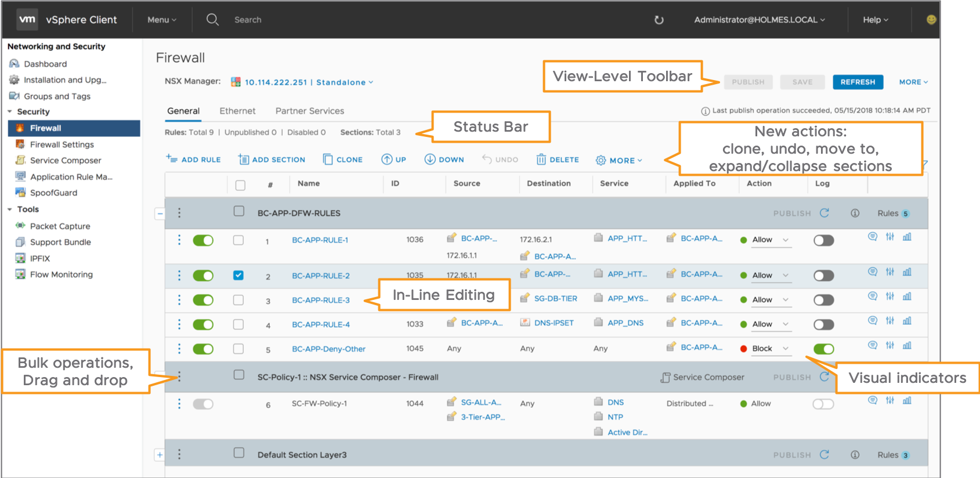980x478 pixels.
Task: Click the refresh icon in top header
Action: click(659, 20)
